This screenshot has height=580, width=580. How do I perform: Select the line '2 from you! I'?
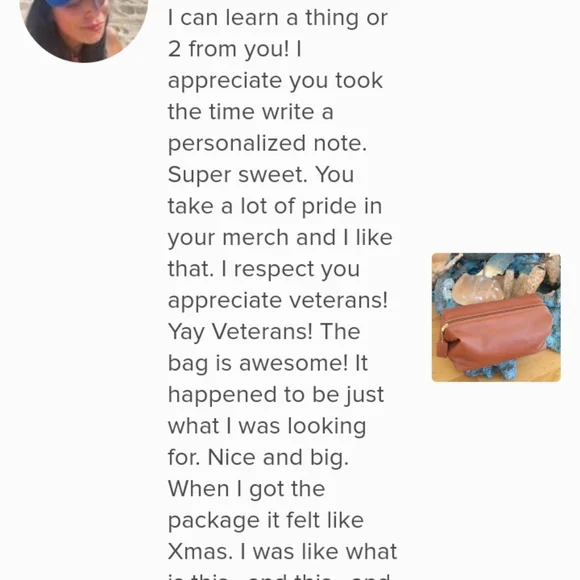pos(235,49)
